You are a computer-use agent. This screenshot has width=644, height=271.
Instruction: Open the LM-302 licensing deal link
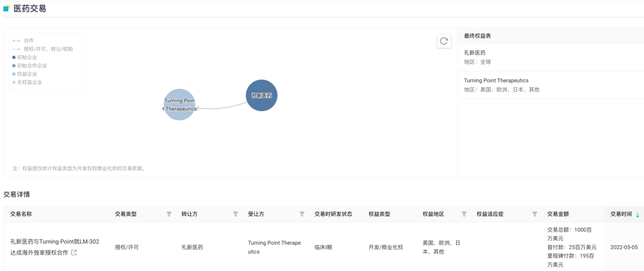(55, 247)
